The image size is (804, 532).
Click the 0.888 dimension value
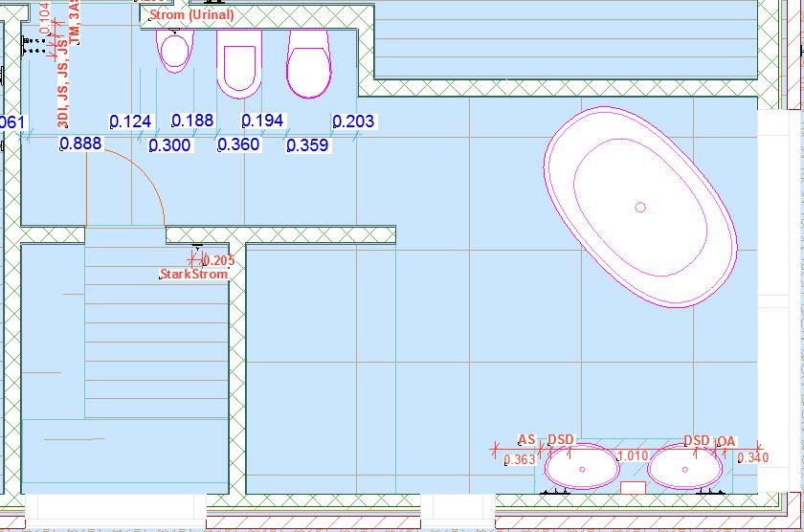coord(80,144)
